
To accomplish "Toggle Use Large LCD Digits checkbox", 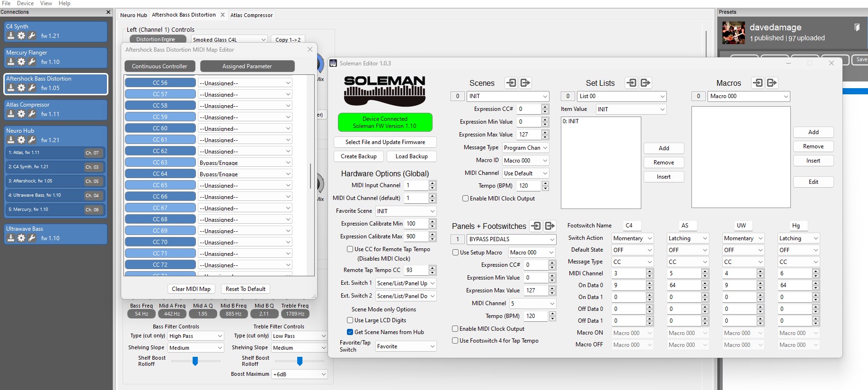I will click(350, 320).
